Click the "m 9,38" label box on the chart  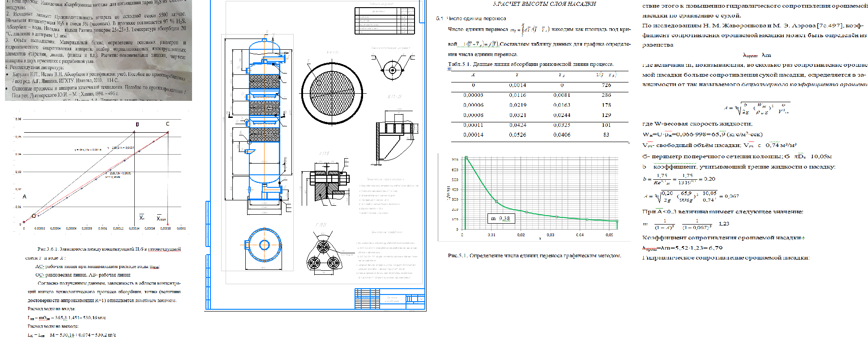click(501, 218)
